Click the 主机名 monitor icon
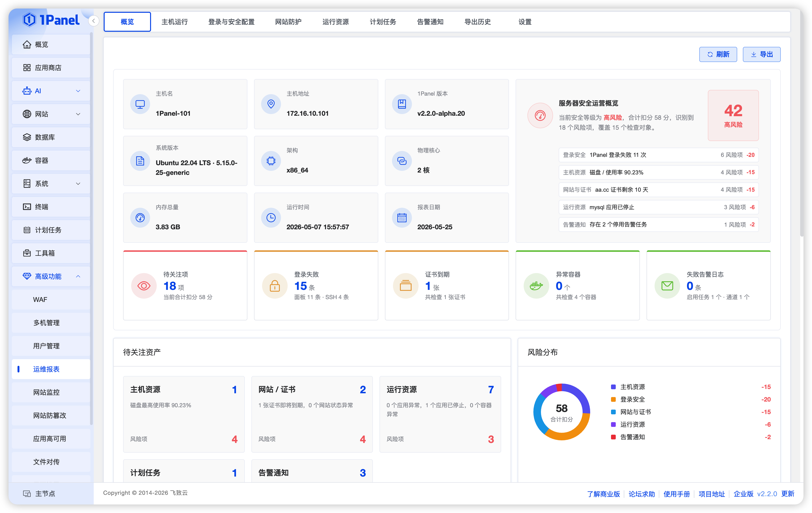 [x=140, y=104]
